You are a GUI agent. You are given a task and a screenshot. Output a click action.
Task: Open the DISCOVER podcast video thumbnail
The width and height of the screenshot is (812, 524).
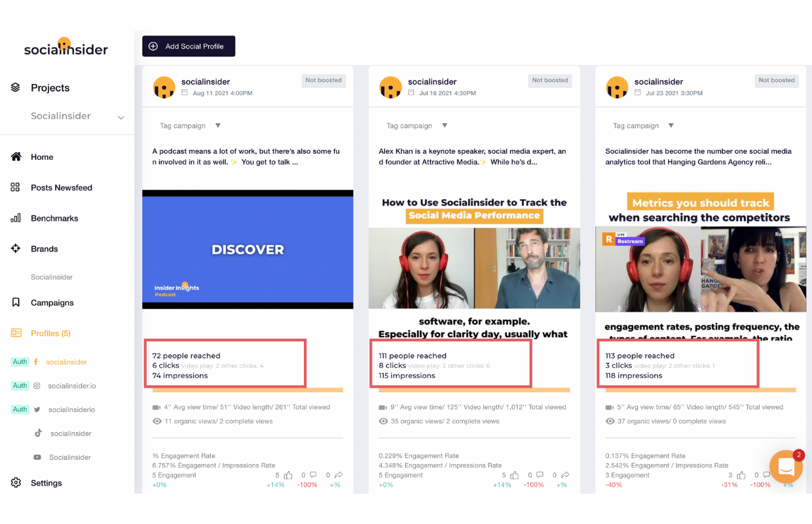click(248, 250)
